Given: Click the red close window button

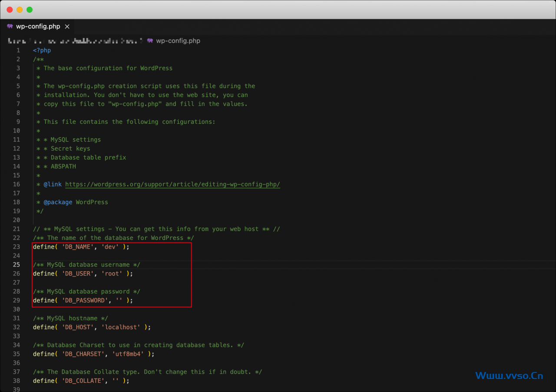Looking at the screenshot, I should pyautogui.click(x=10, y=10).
